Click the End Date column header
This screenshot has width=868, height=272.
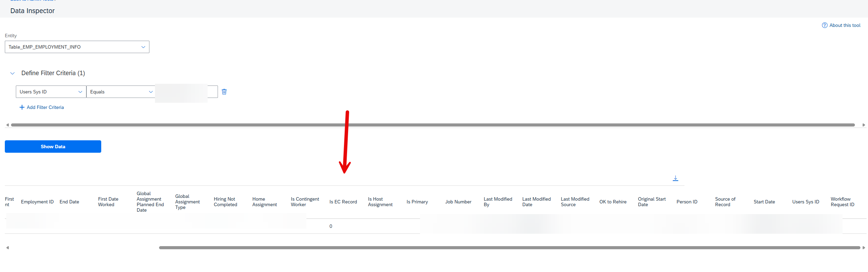pyautogui.click(x=69, y=202)
